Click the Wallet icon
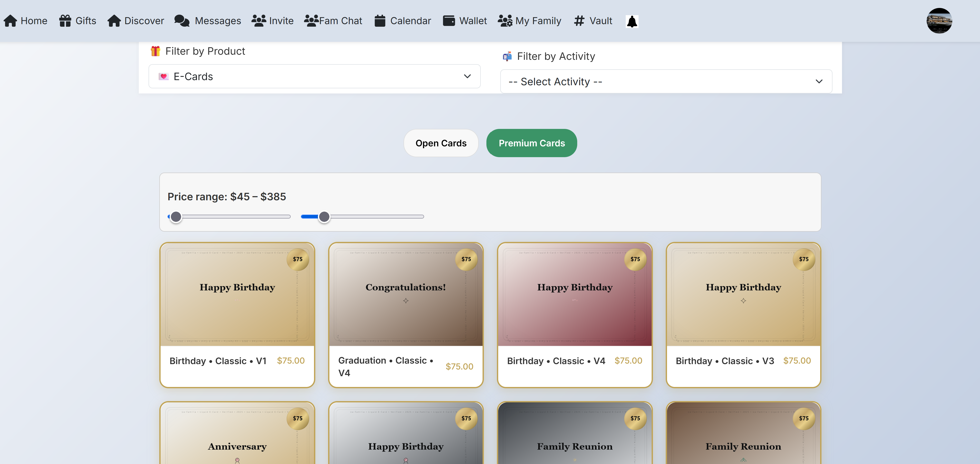 pyautogui.click(x=449, y=21)
